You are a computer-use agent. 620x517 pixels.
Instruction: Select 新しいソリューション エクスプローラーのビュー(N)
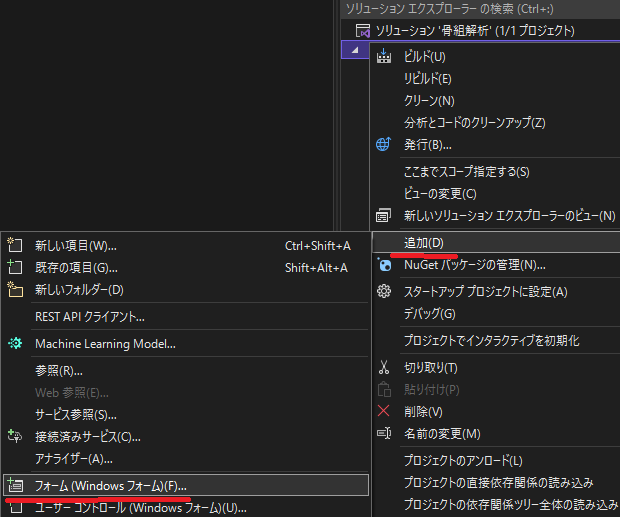(x=510, y=216)
